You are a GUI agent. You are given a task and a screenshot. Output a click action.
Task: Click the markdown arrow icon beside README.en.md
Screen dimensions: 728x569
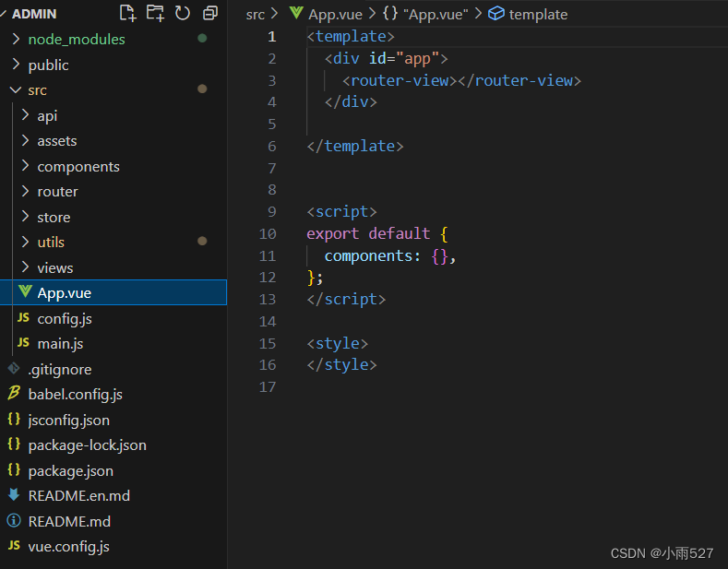click(x=14, y=494)
